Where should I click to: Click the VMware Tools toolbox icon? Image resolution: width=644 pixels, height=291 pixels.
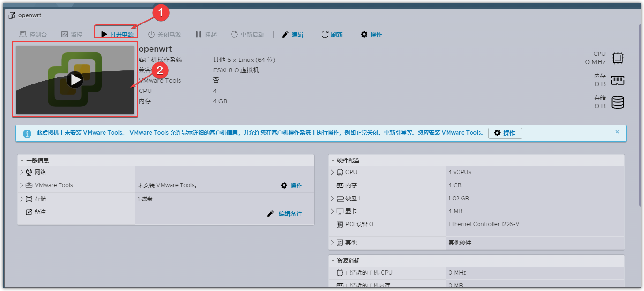[x=29, y=185]
